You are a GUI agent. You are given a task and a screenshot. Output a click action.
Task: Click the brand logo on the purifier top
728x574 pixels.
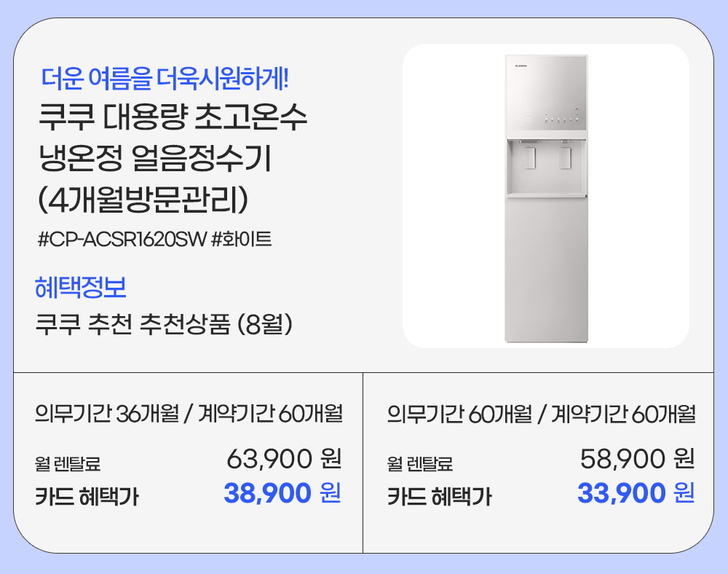point(520,66)
